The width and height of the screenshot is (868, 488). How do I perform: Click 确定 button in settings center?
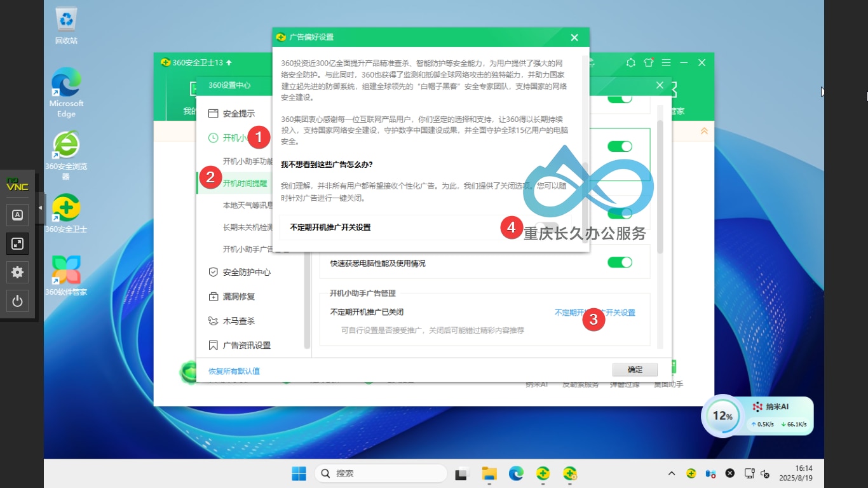(635, 369)
